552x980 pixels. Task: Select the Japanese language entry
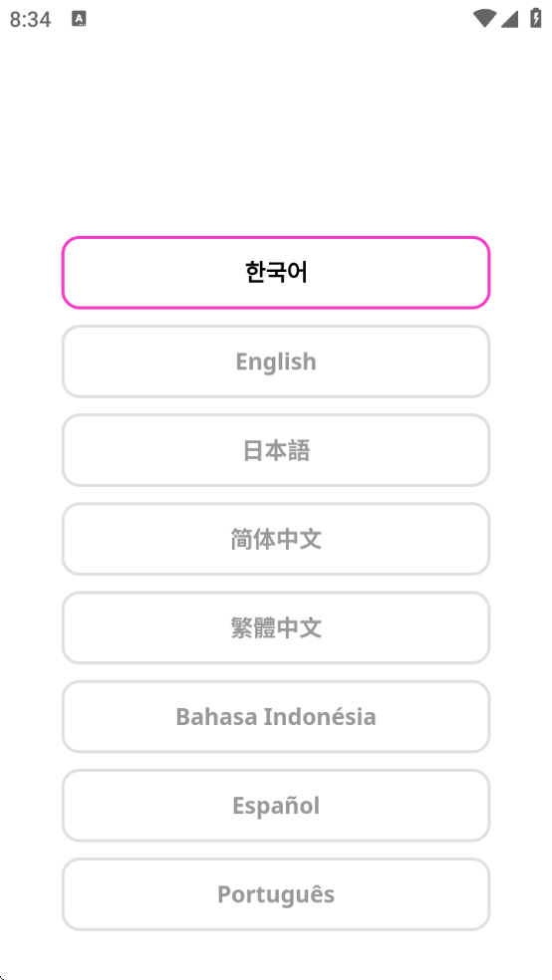click(x=276, y=450)
